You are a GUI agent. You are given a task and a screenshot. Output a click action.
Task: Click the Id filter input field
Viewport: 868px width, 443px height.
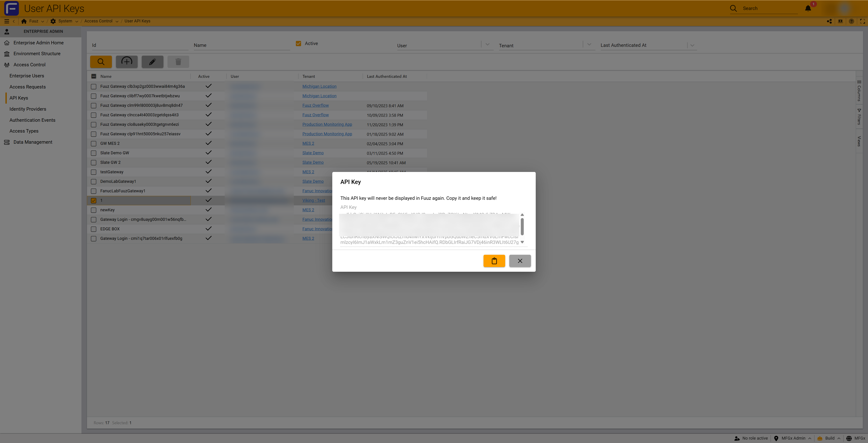pos(140,45)
